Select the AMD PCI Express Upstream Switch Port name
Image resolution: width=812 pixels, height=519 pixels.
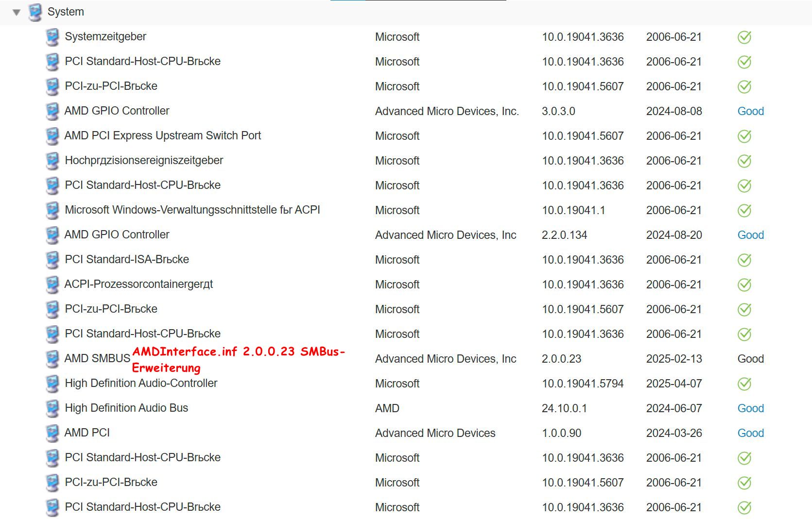click(163, 135)
